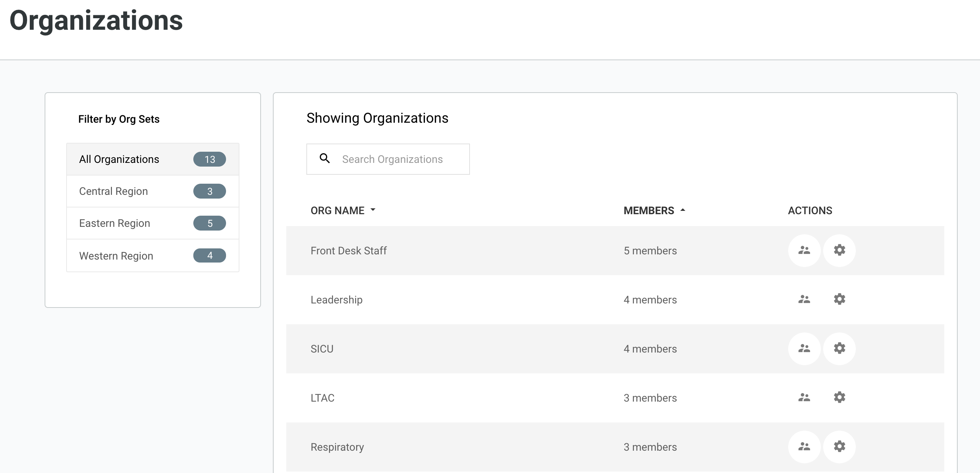Click the Central Region 3 badge
Screen dimensions: 980x473
coord(210,191)
